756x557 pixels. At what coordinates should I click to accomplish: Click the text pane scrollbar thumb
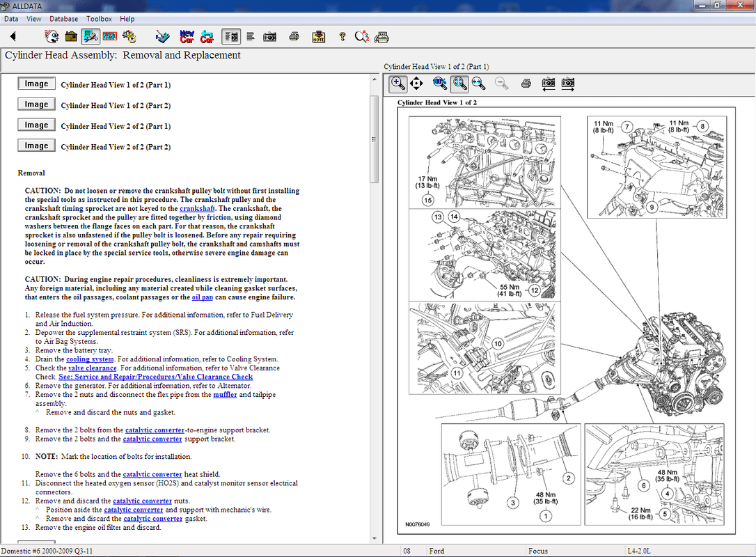(375, 139)
